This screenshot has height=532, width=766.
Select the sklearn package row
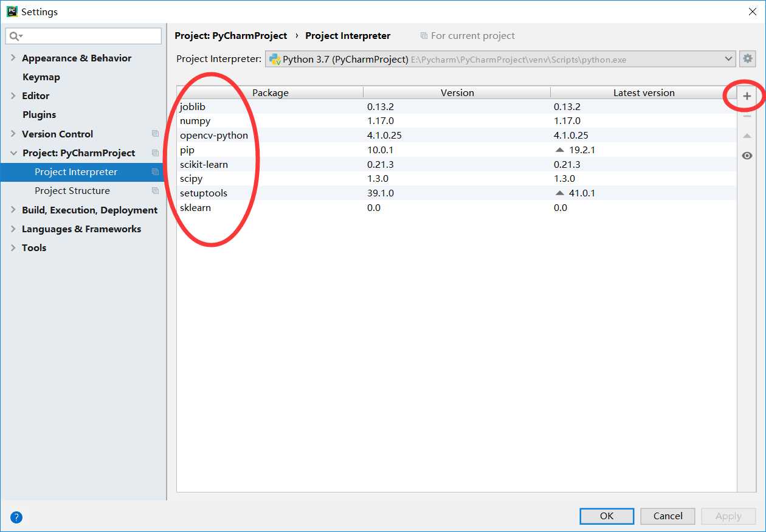[x=457, y=208]
